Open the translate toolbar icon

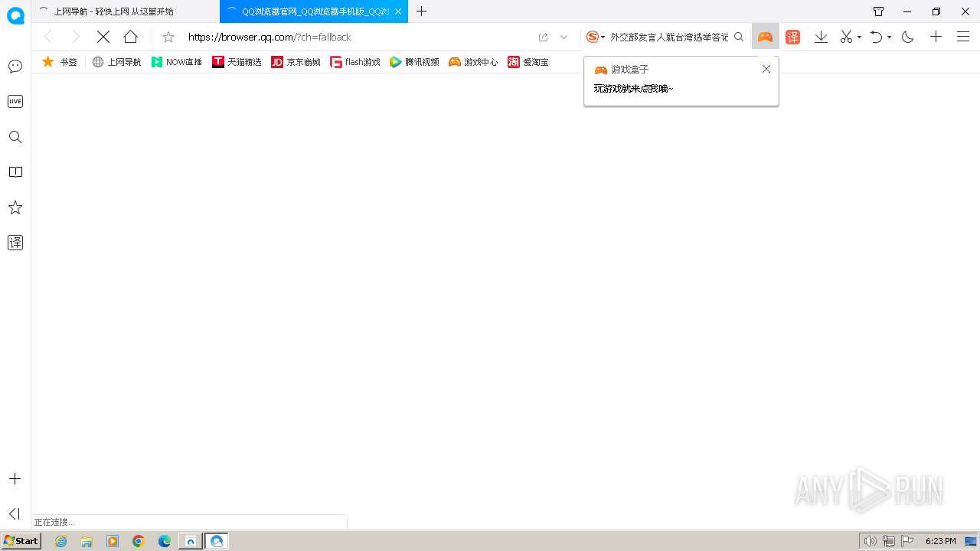tap(793, 37)
